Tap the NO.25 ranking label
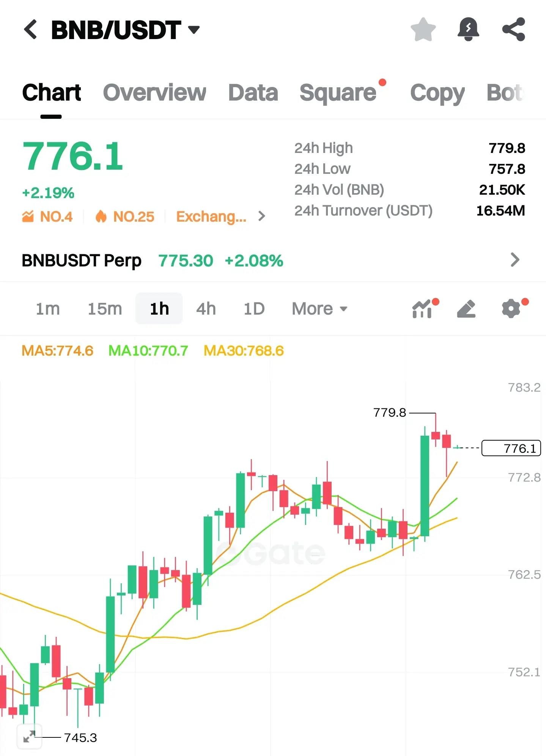This screenshot has height=756, width=546. [x=134, y=216]
